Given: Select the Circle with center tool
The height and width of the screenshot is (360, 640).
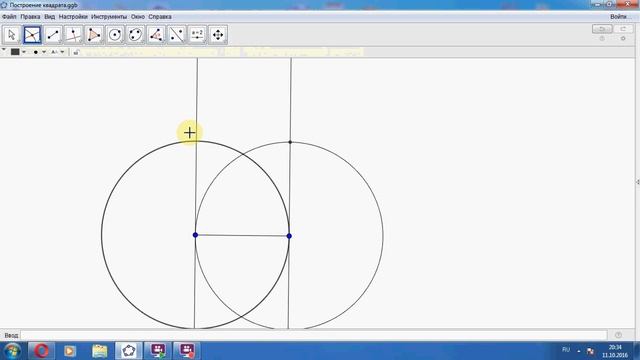Looking at the screenshot, I should click(115, 35).
